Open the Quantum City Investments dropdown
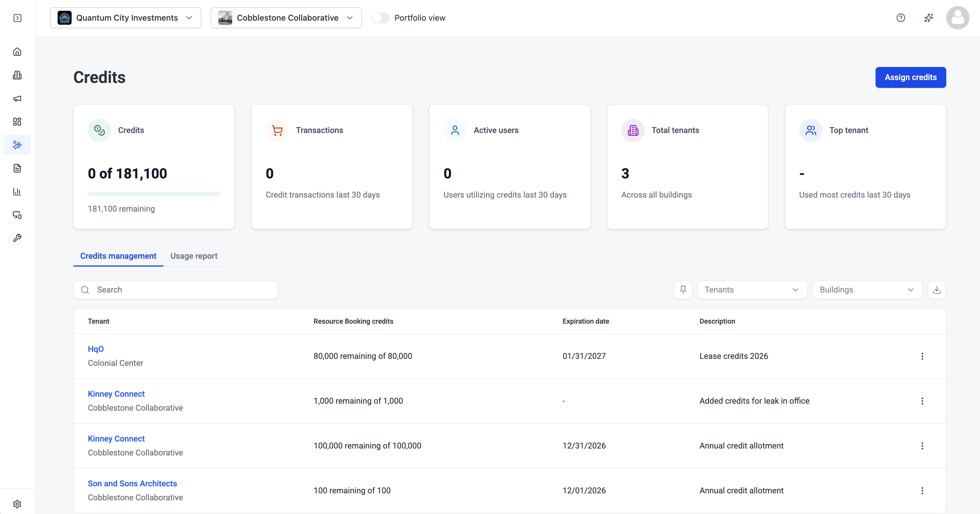Viewport: 980px width, 514px height. 125,18
